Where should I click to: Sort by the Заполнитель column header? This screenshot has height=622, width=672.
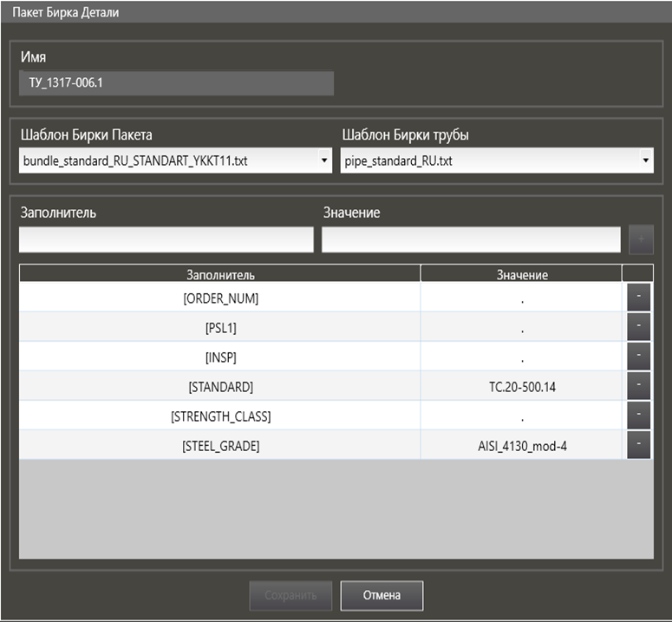click(220, 274)
